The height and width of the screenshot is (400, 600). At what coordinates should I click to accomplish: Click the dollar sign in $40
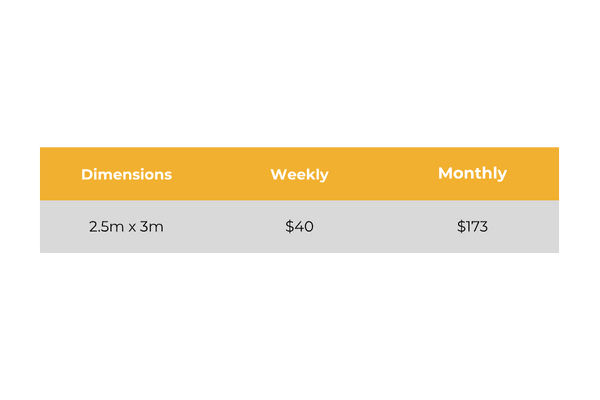(289, 227)
